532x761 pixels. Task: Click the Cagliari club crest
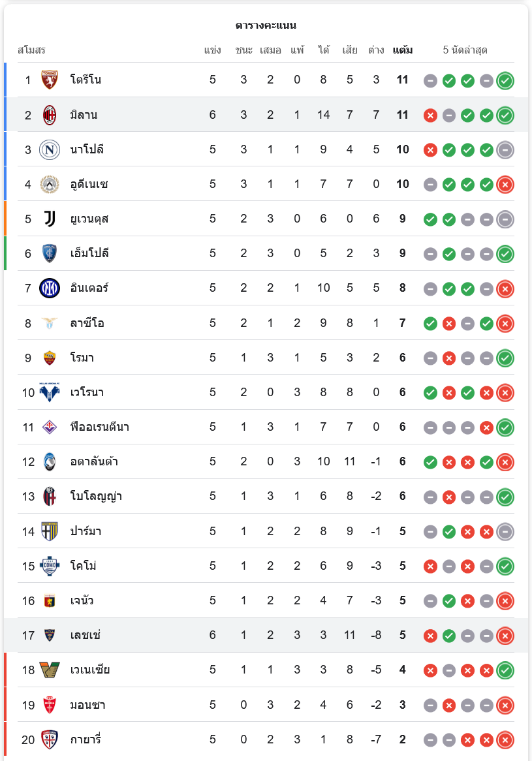tap(50, 739)
